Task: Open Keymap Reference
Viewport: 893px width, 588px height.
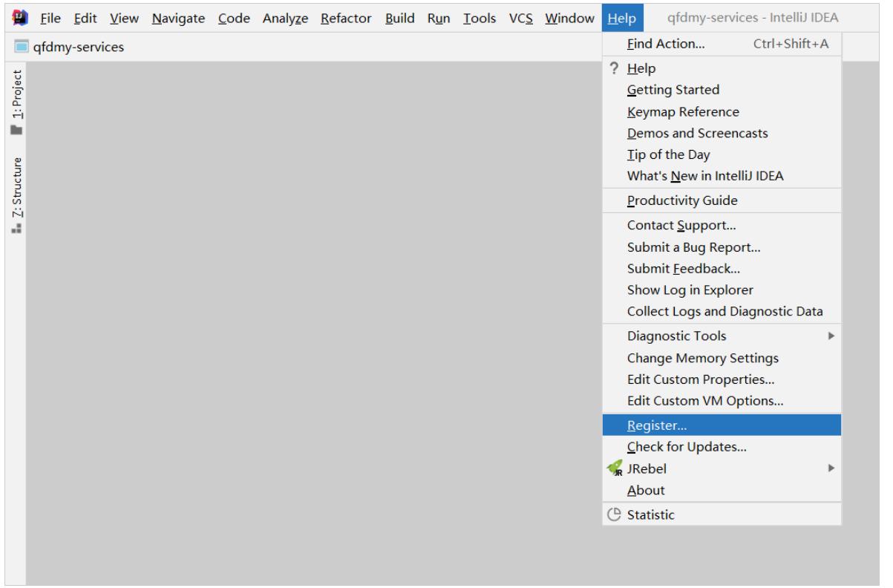Action: tap(683, 112)
